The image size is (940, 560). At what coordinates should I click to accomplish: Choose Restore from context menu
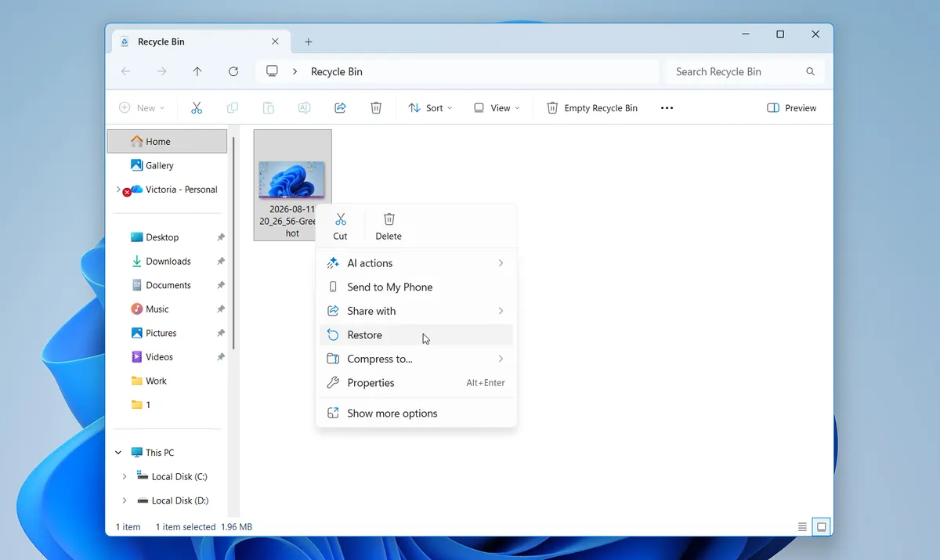tap(416, 335)
